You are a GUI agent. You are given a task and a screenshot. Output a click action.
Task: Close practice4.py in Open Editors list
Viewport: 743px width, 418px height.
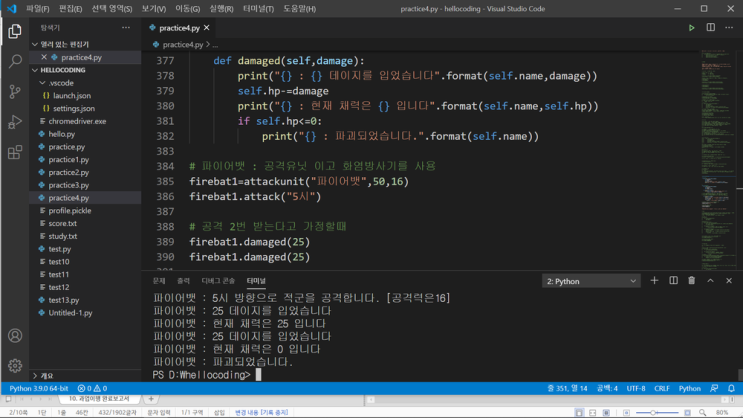coord(44,57)
